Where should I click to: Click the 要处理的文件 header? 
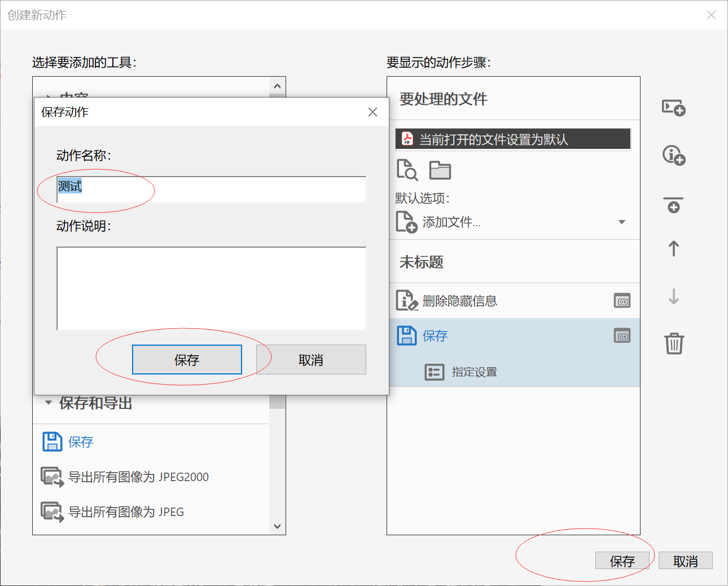(444, 99)
